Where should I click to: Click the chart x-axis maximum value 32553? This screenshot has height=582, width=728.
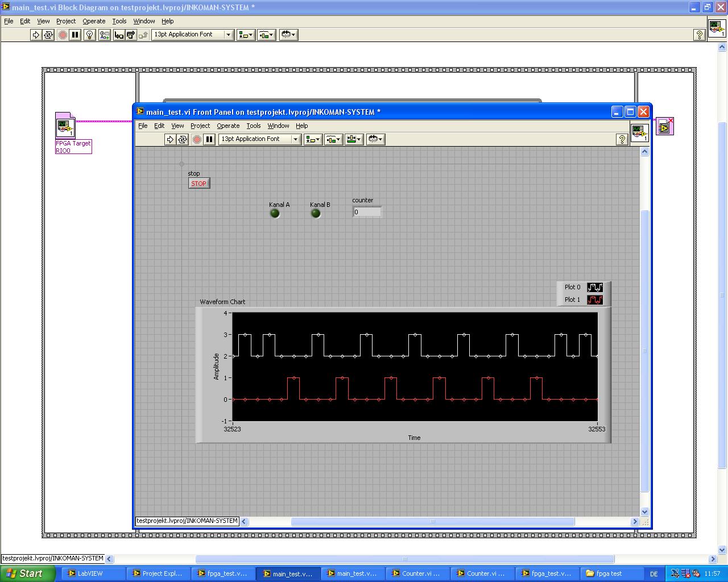pyautogui.click(x=597, y=429)
